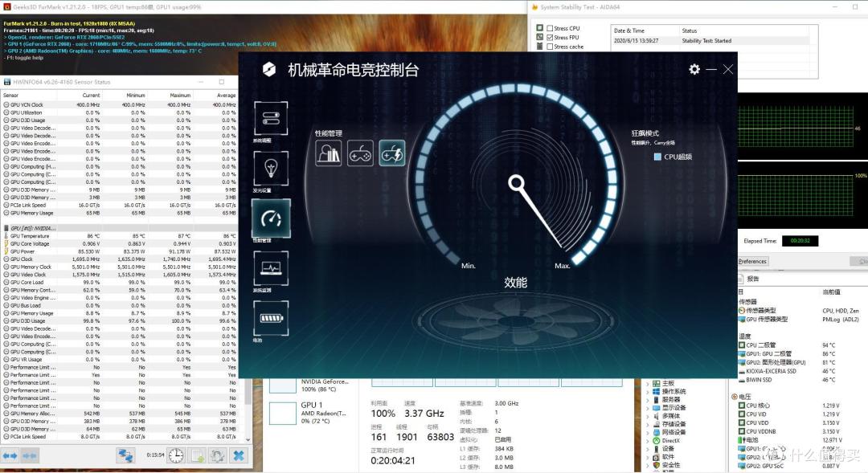Expand 服务器 node in AIDA64 tree
This screenshot has width=868, height=473.
pos(649,399)
